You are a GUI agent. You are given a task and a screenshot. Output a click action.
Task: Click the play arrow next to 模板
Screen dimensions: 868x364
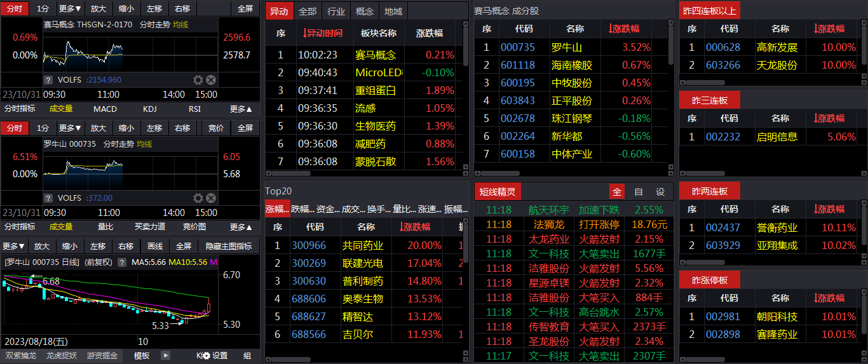point(166,356)
